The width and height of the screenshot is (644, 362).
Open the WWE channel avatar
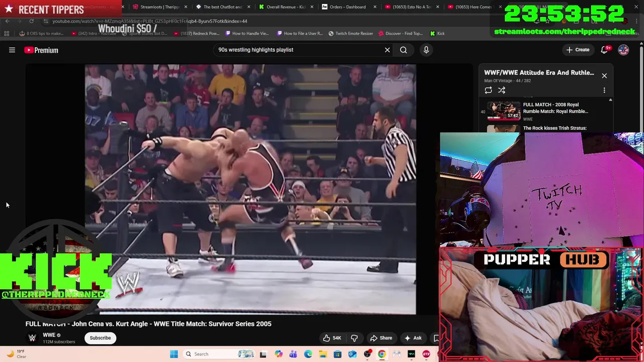(32, 338)
